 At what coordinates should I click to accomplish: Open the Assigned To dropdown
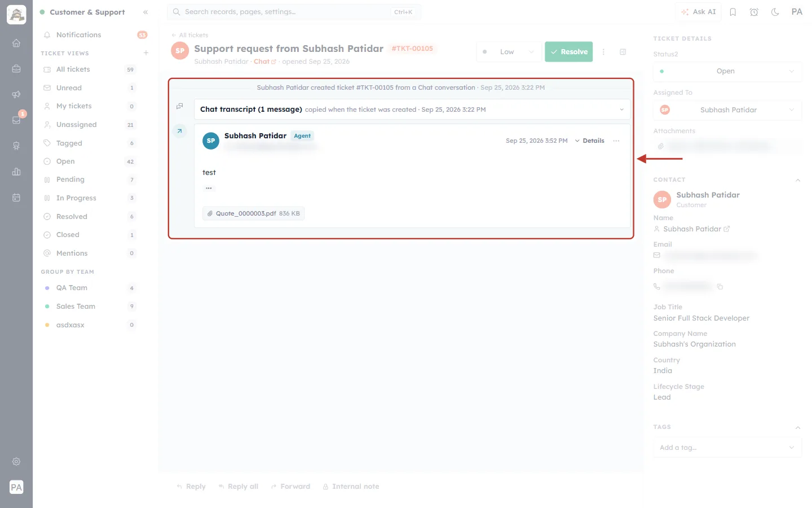tap(727, 110)
